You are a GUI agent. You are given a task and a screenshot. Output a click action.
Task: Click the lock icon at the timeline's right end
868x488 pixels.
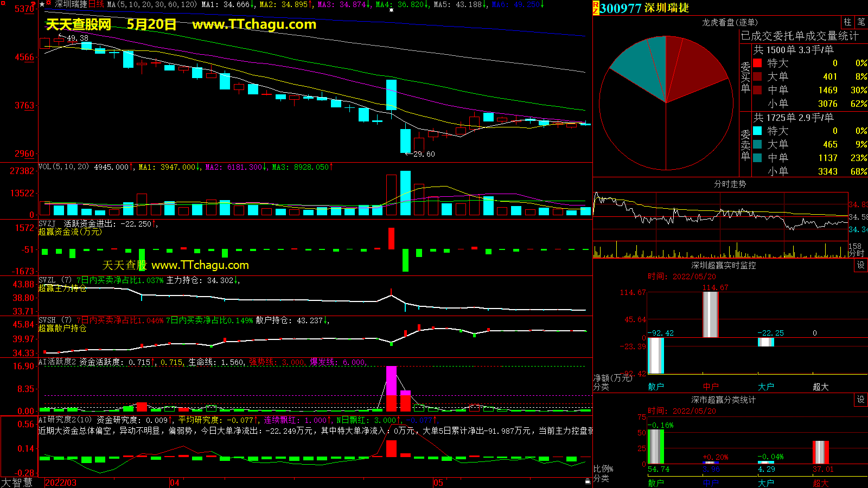[x=588, y=481]
